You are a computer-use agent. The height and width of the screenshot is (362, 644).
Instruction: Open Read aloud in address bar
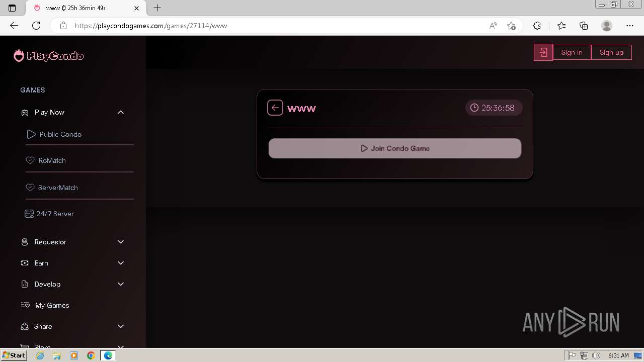493,26
